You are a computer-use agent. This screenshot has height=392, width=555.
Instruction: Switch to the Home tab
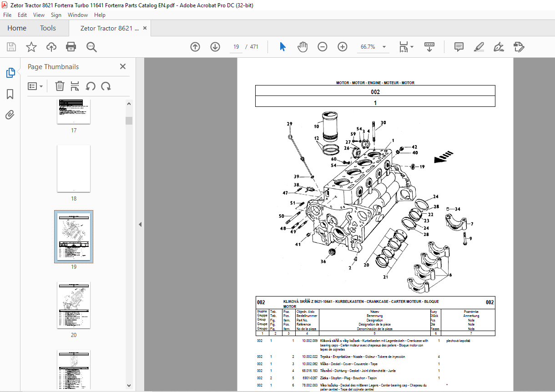click(x=17, y=28)
